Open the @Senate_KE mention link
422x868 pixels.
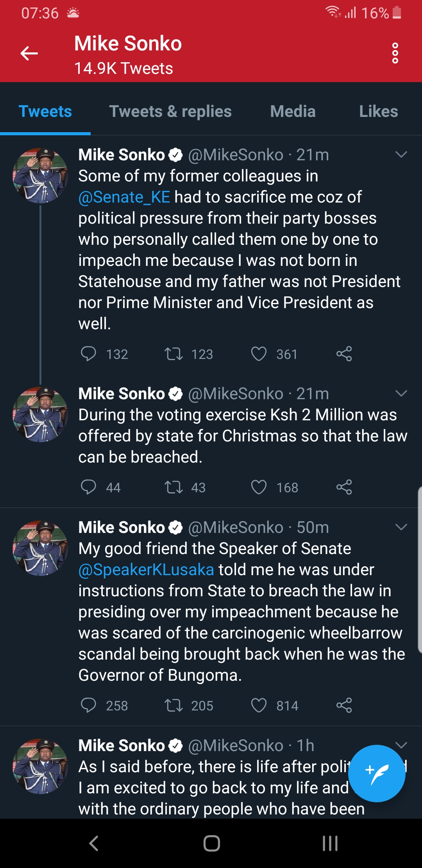coord(124,197)
